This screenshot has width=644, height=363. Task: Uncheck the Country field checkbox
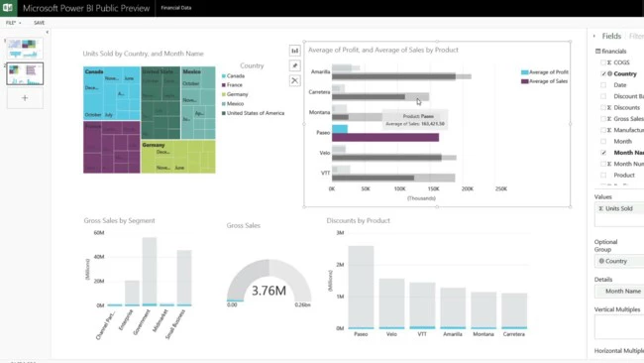pos(603,73)
